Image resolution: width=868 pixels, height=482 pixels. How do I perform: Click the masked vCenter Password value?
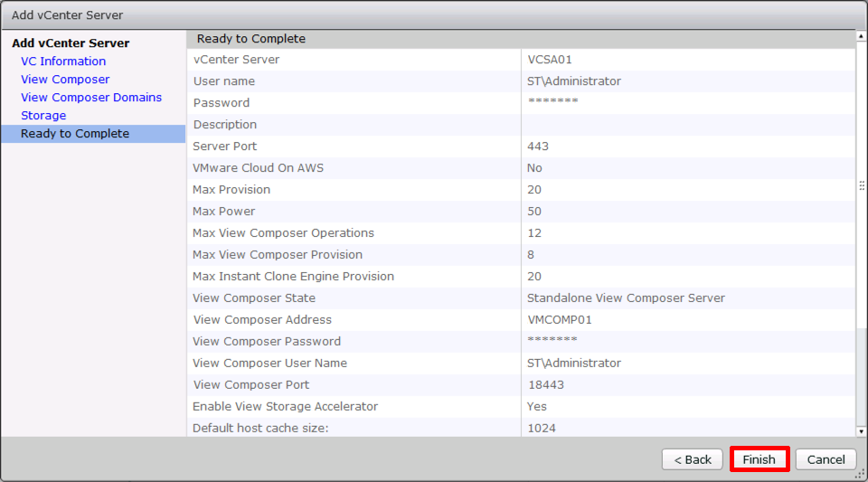pos(553,100)
